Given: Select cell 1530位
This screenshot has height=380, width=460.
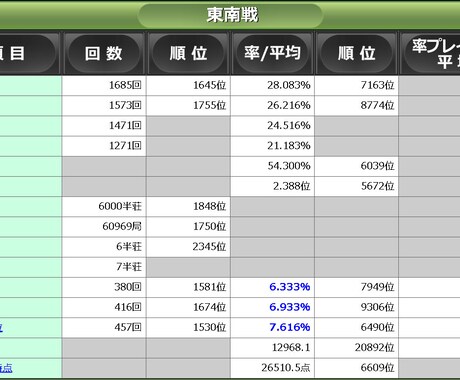Looking at the screenshot, I should 188,327.
